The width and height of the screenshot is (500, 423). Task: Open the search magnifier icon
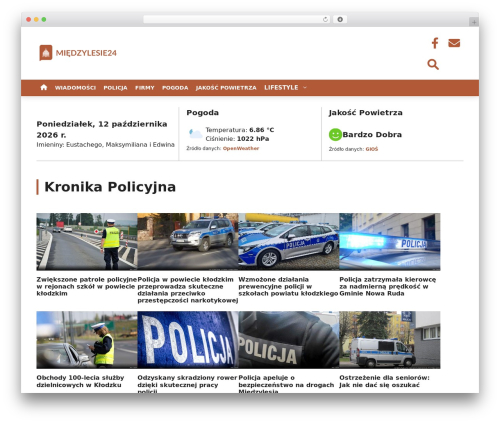pos(433,64)
